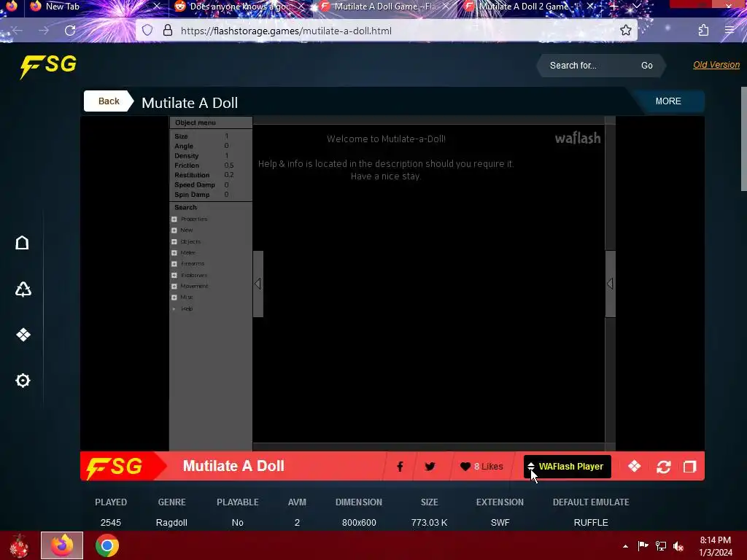Share the game on Facebook
The image size is (747, 560).
[x=400, y=467]
